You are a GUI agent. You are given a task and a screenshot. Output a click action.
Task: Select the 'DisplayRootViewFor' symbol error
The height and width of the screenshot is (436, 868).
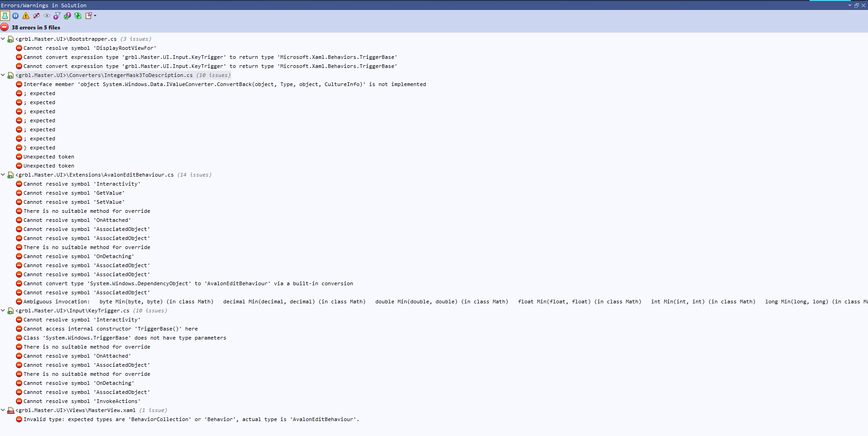coord(90,48)
